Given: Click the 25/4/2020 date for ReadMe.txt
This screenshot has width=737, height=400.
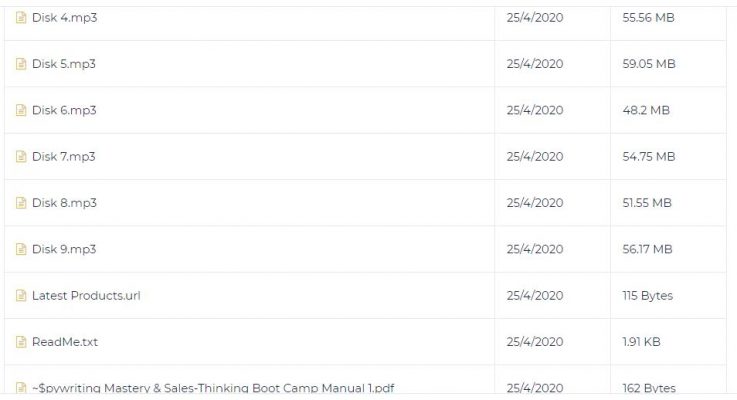Looking at the screenshot, I should click(x=535, y=342).
